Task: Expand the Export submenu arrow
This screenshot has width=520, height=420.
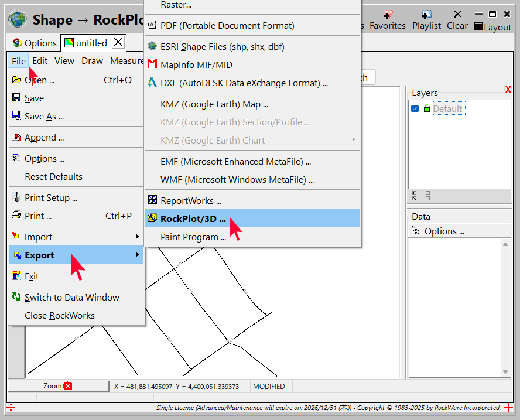Action: [137, 255]
